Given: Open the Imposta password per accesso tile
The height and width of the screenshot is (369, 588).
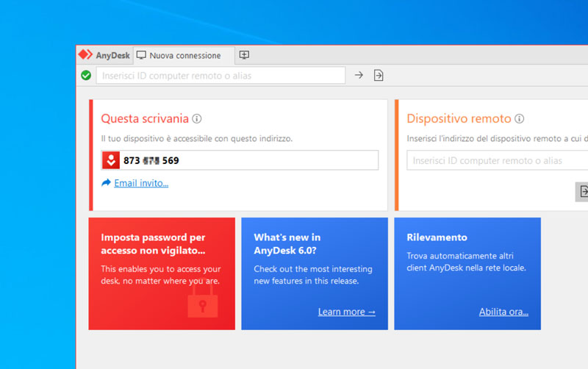Looking at the screenshot, I should point(162,273).
